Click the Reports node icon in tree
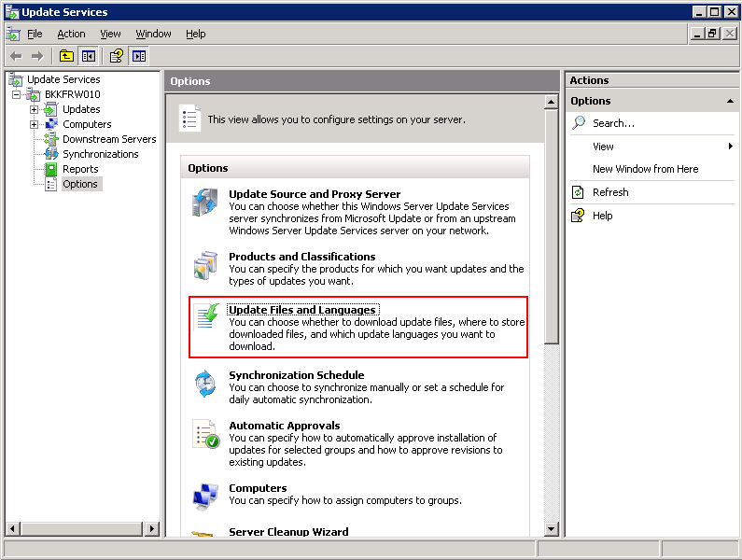 coord(50,169)
